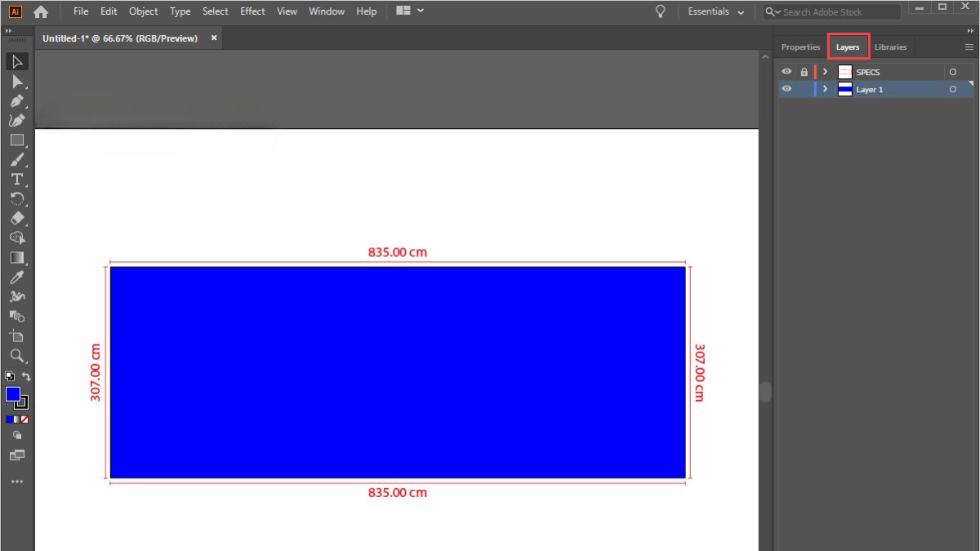Collapse right panels with double-arrow
Image resolution: width=980 pixels, height=551 pixels.
tap(970, 30)
